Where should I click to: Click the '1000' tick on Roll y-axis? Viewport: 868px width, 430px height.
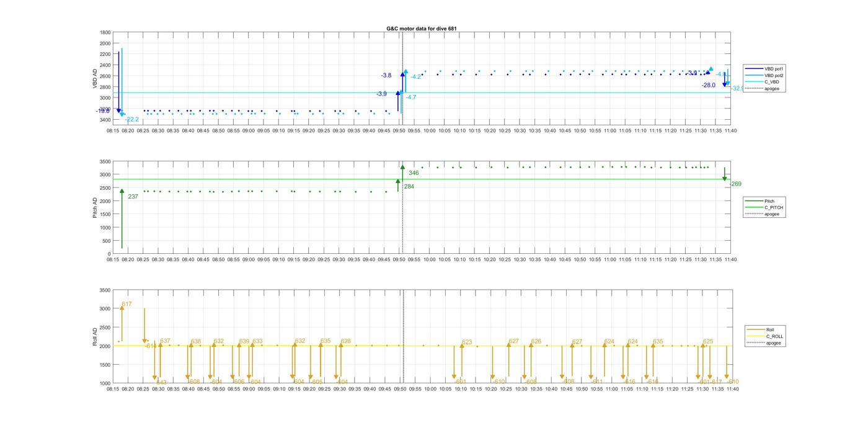point(105,383)
